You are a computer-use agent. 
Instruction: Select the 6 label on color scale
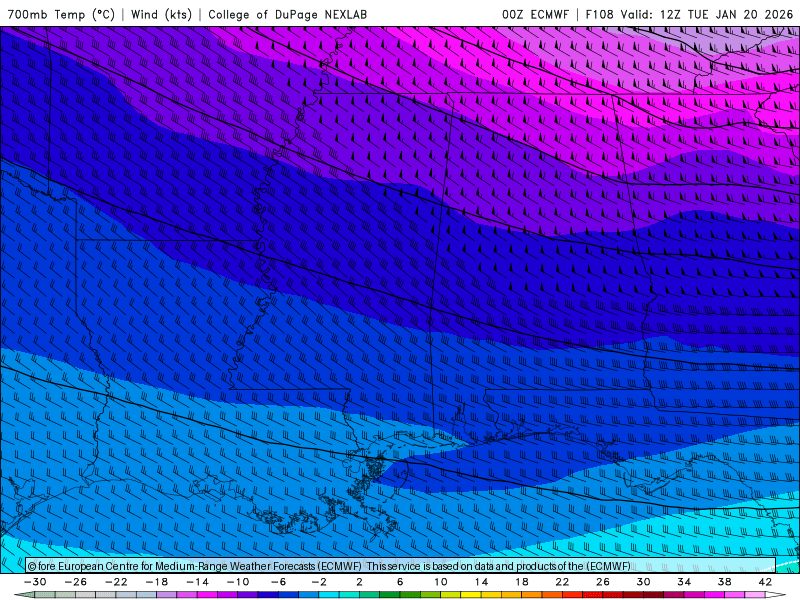(400, 582)
